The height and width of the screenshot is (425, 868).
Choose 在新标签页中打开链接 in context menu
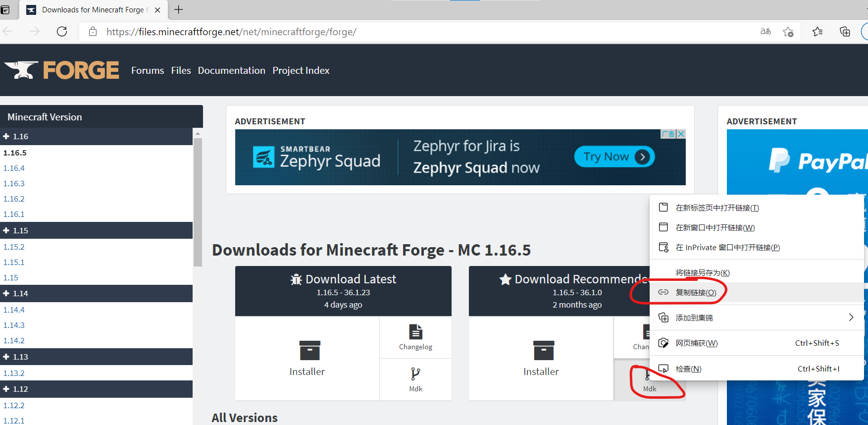click(x=716, y=208)
